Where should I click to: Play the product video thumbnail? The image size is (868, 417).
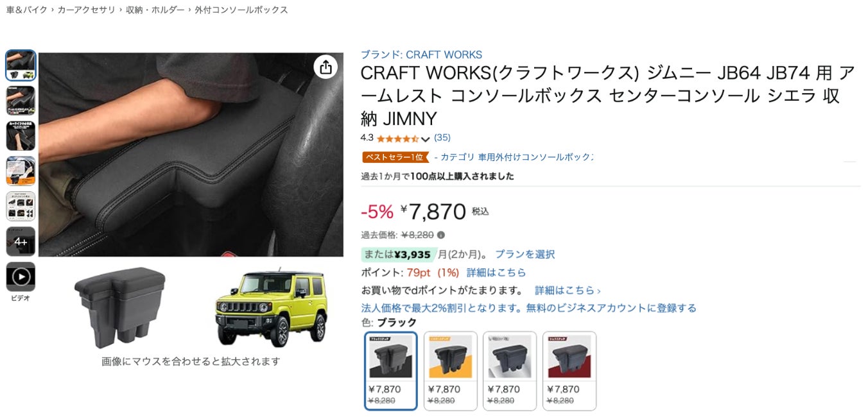21,277
